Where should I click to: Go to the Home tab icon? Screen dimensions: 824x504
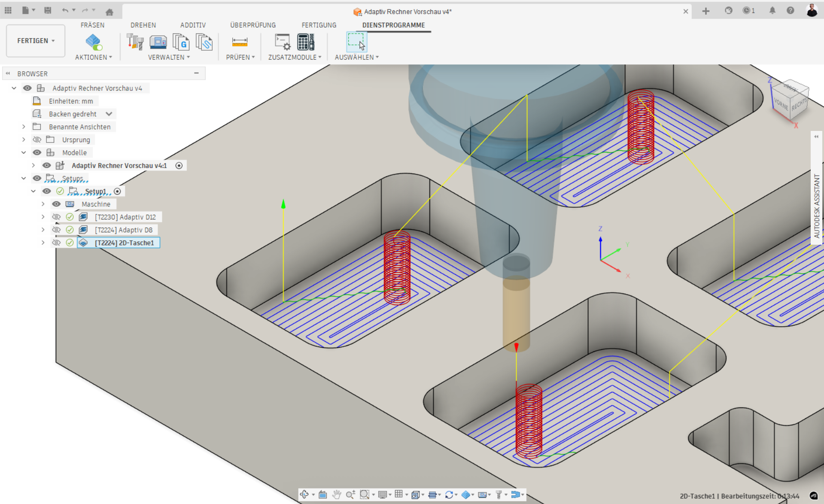[x=109, y=12]
